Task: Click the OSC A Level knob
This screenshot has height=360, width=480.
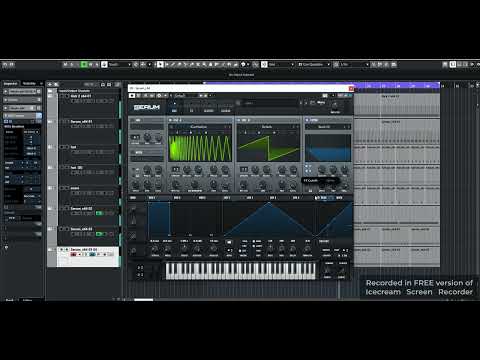Action: (x=225, y=184)
